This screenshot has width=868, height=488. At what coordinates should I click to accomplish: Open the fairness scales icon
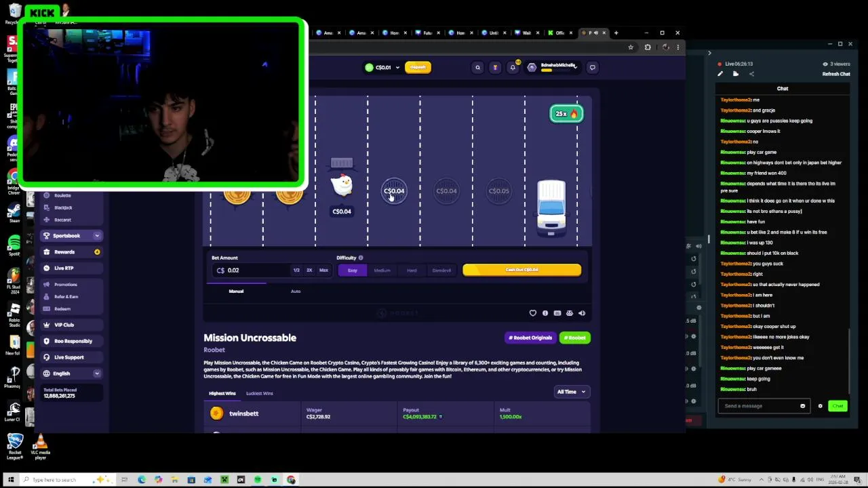click(x=570, y=313)
